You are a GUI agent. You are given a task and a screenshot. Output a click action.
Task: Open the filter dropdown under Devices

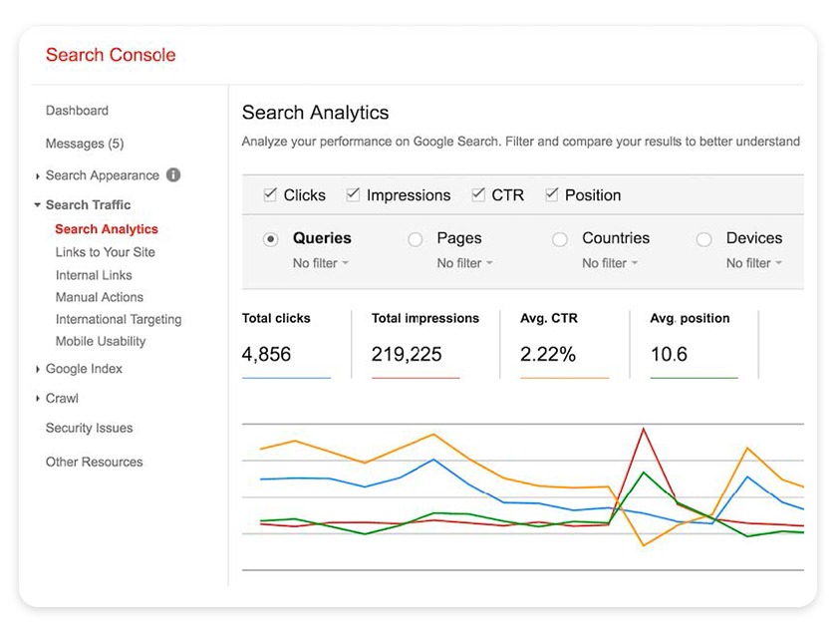click(x=752, y=263)
